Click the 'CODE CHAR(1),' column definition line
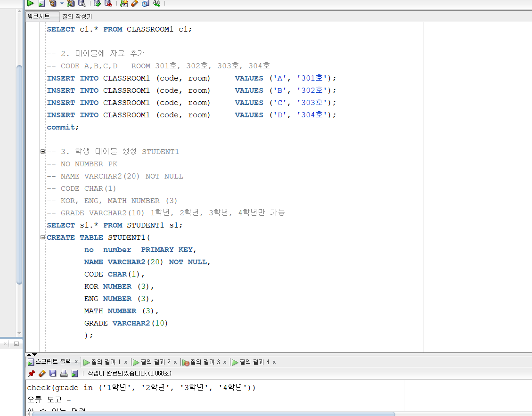The image size is (532, 416). pos(115,274)
